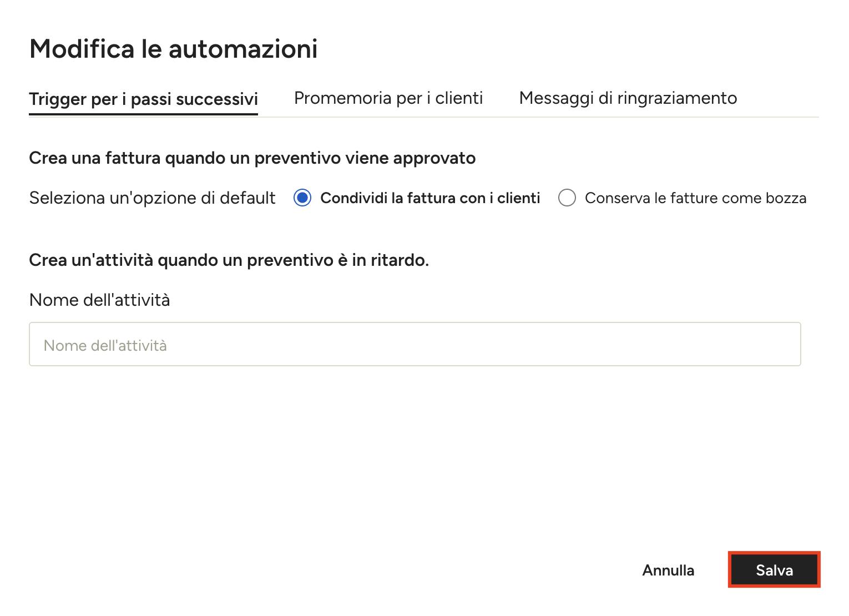This screenshot has height=616, width=849.
Task: Save changes with the Salva button
Action: [x=774, y=570]
